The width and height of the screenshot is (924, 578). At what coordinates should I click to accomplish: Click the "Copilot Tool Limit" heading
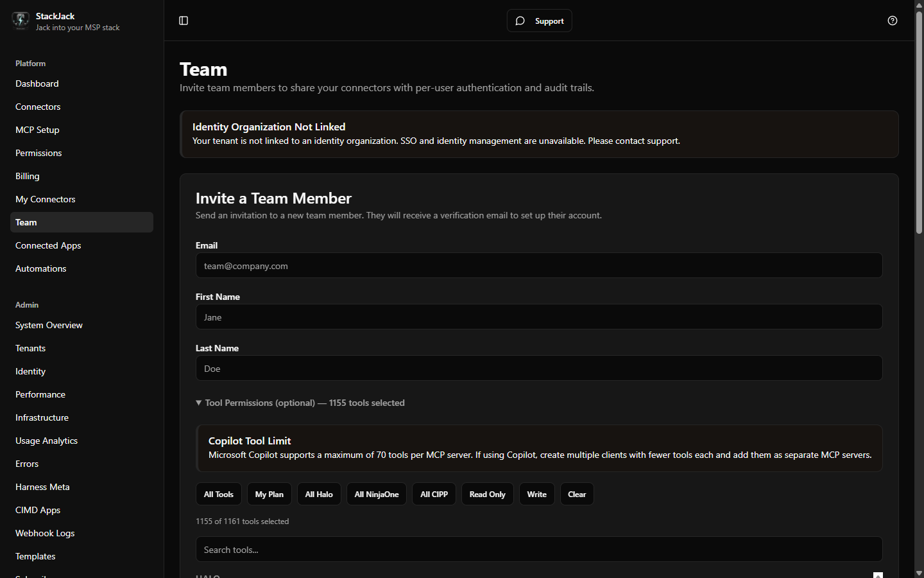250,441
